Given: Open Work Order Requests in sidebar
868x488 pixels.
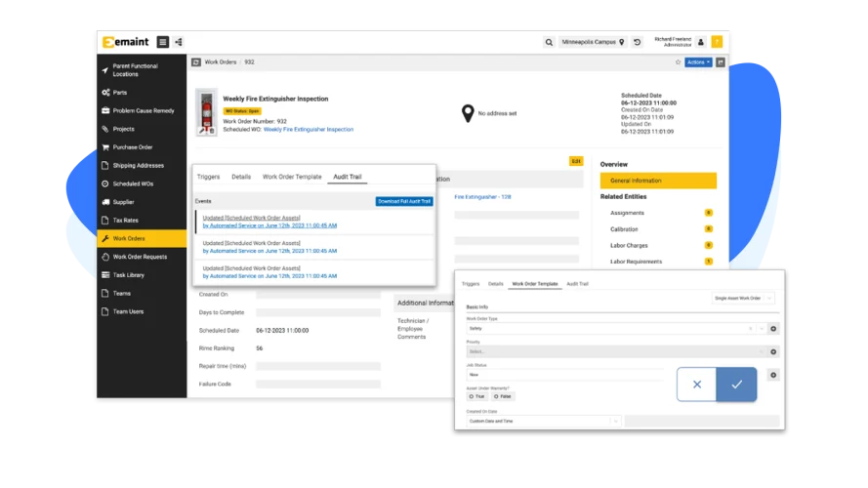Looking at the screenshot, I should pos(140,257).
